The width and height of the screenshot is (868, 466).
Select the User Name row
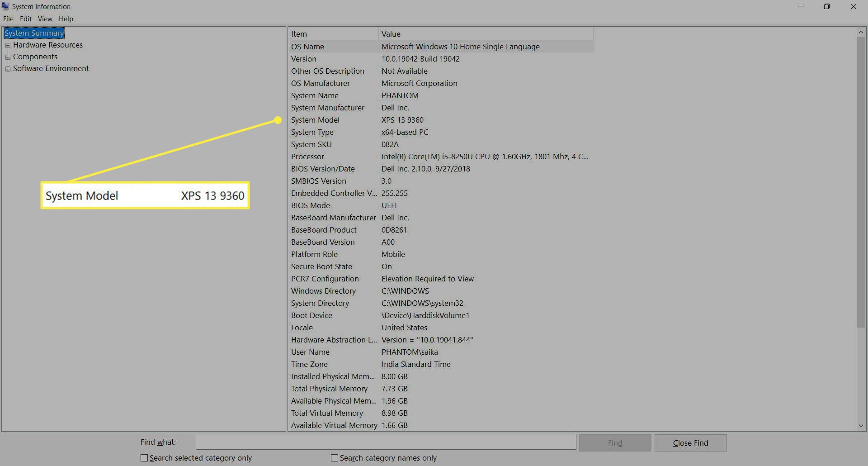click(x=441, y=352)
